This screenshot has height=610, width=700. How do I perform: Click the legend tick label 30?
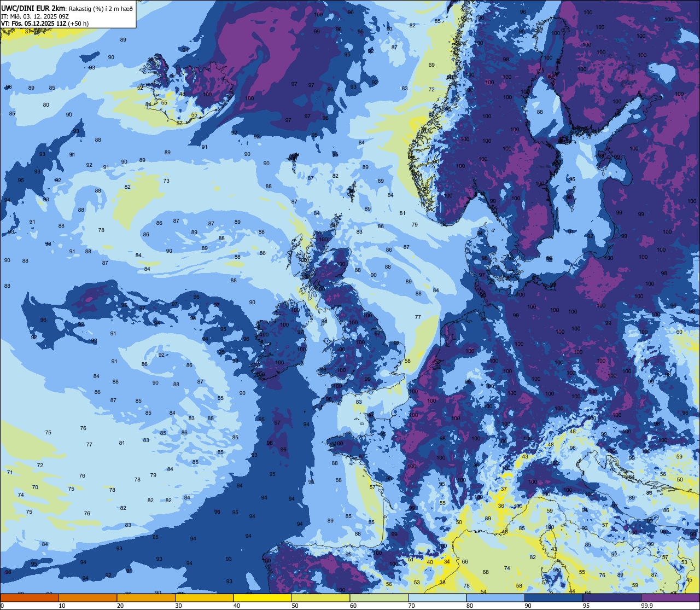[x=178, y=606]
